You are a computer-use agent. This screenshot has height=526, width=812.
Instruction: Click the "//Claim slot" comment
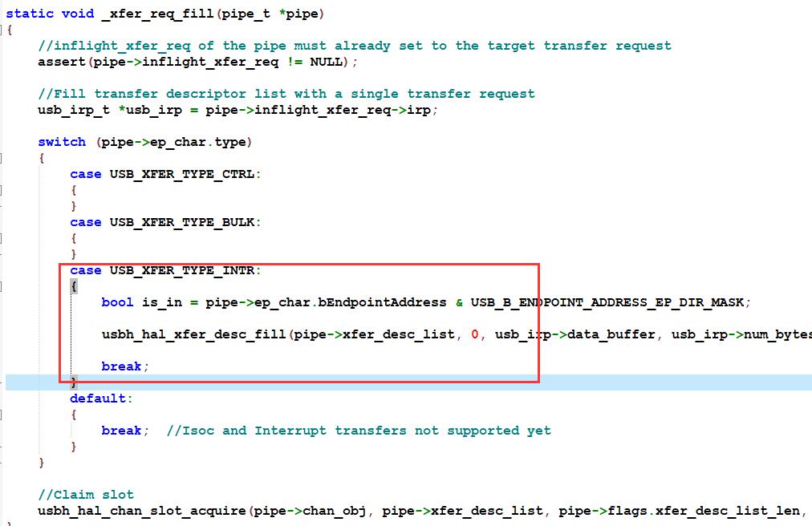point(85,495)
